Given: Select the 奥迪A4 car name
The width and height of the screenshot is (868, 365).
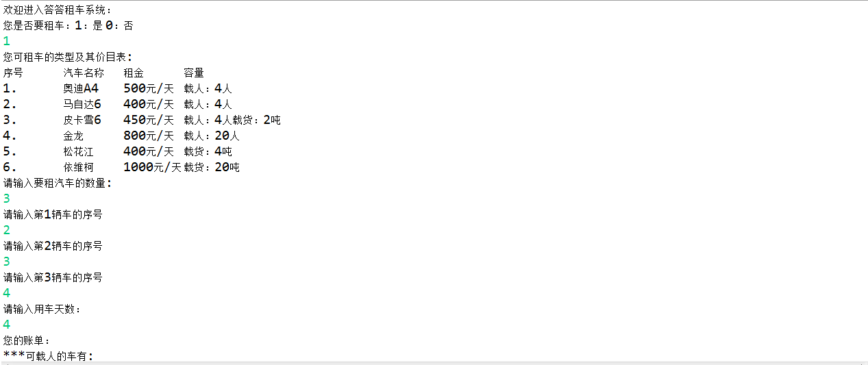Looking at the screenshot, I should pos(81,88).
